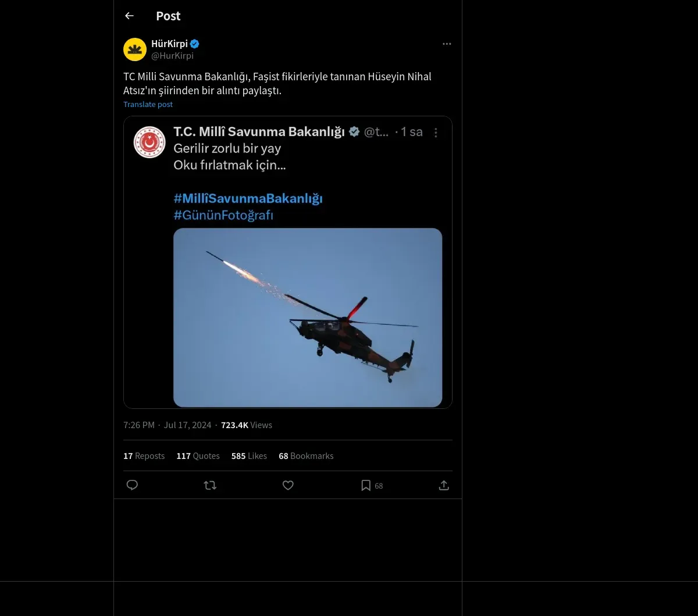
Task: Click the blue verified badge icon
Action: pos(195,44)
